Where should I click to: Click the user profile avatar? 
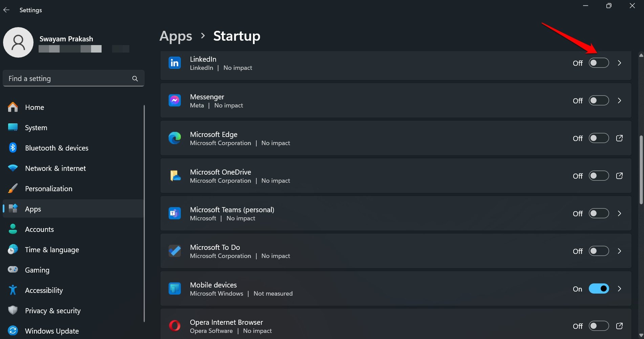18,42
